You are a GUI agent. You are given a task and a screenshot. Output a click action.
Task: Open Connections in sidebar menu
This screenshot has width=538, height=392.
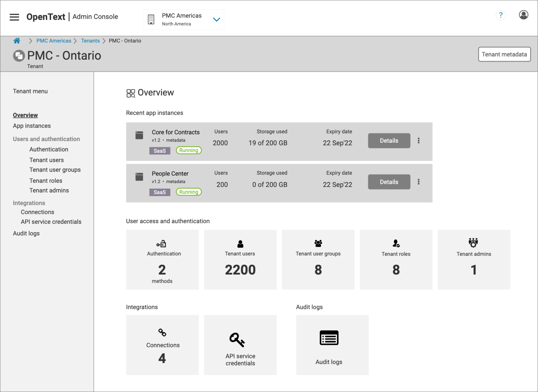[38, 212]
